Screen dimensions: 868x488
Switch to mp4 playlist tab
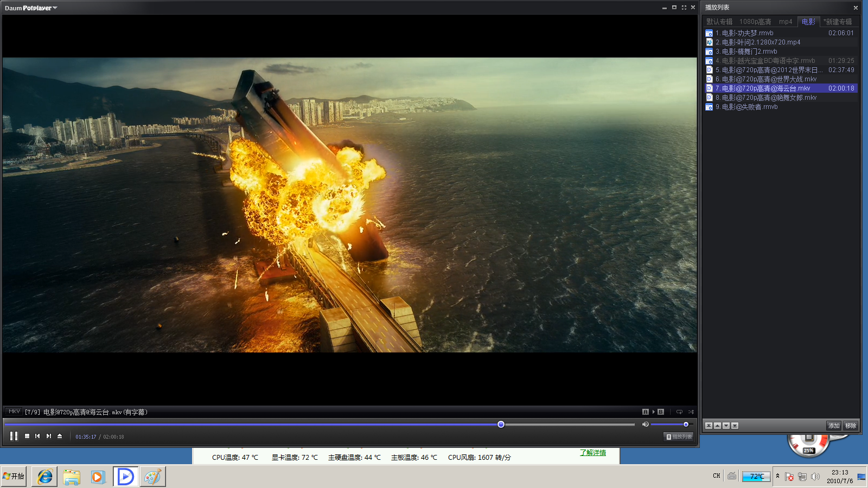[786, 22]
